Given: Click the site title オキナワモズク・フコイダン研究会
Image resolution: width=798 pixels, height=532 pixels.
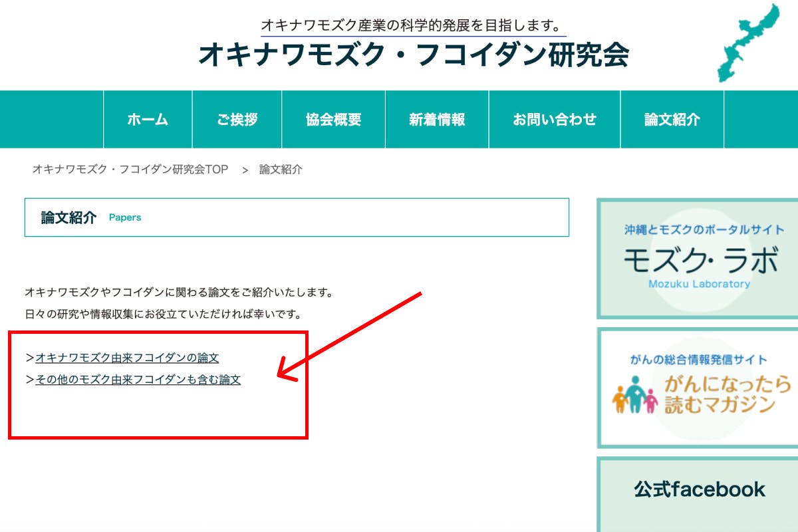Looking at the screenshot, I should tap(413, 56).
